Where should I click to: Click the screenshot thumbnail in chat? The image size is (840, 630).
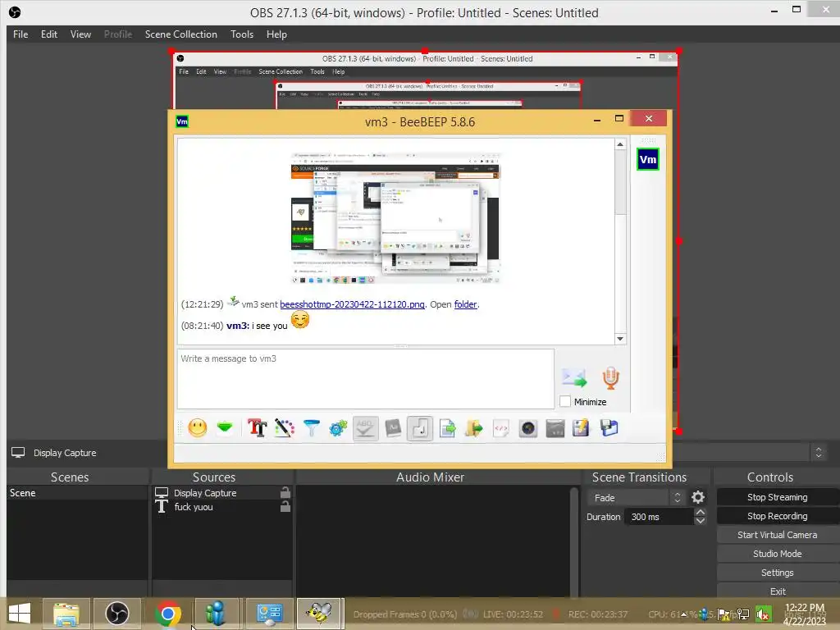395,217
